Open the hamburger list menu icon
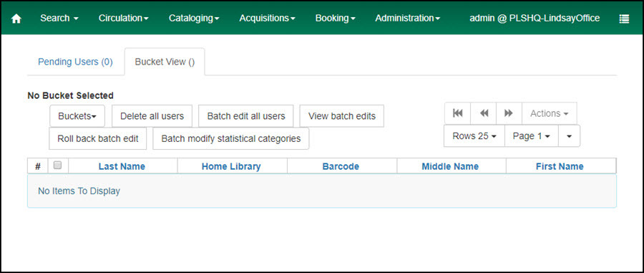 (624, 19)
